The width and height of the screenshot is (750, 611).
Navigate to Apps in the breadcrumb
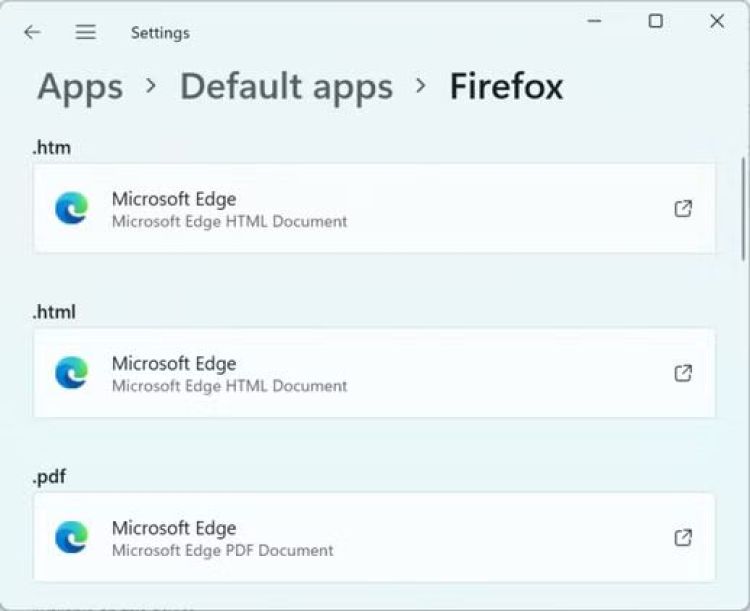pyautogui.click(x=80, y=87)
